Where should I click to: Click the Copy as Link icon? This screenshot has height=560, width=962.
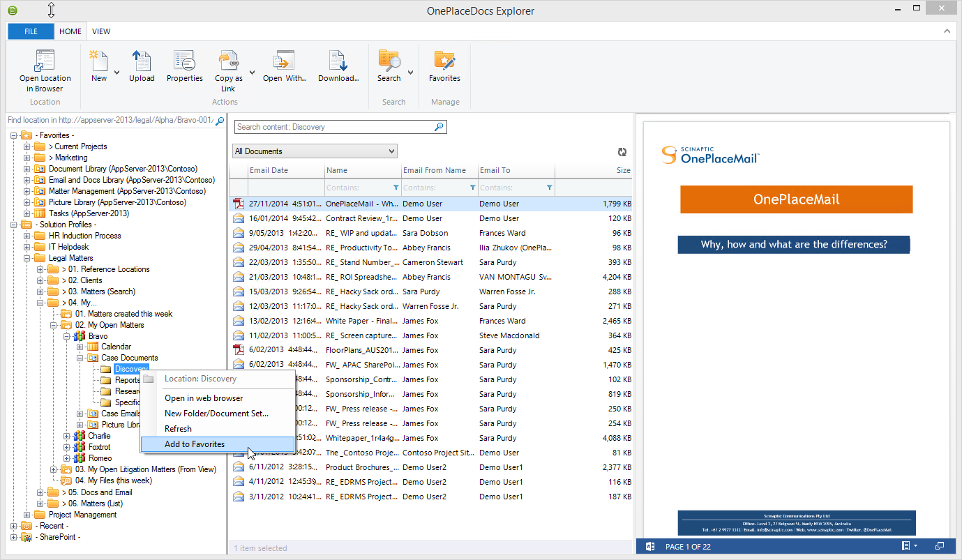coord(228,61)
